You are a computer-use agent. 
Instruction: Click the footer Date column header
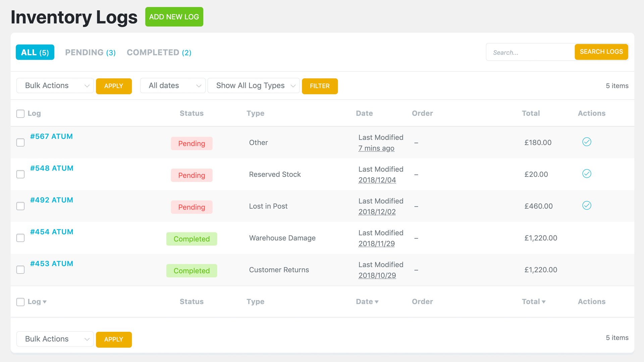point(364,302)
